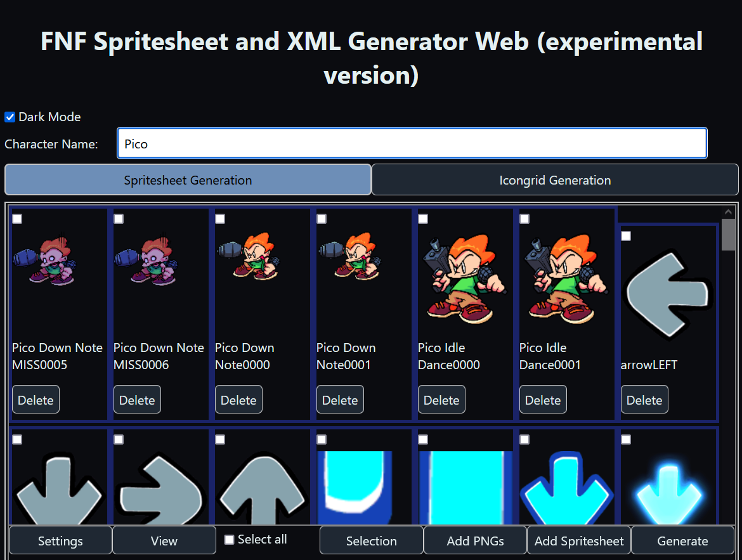Click the "Pico Down Note0001" frame label
Viewport: 742px width, 560px height.
[346, 356]
